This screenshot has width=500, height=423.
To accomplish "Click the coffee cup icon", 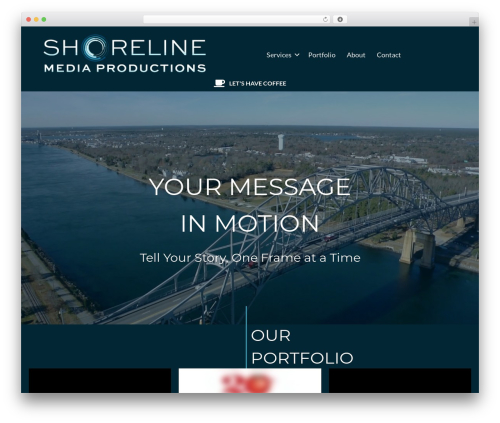I will tap(219, 83).
